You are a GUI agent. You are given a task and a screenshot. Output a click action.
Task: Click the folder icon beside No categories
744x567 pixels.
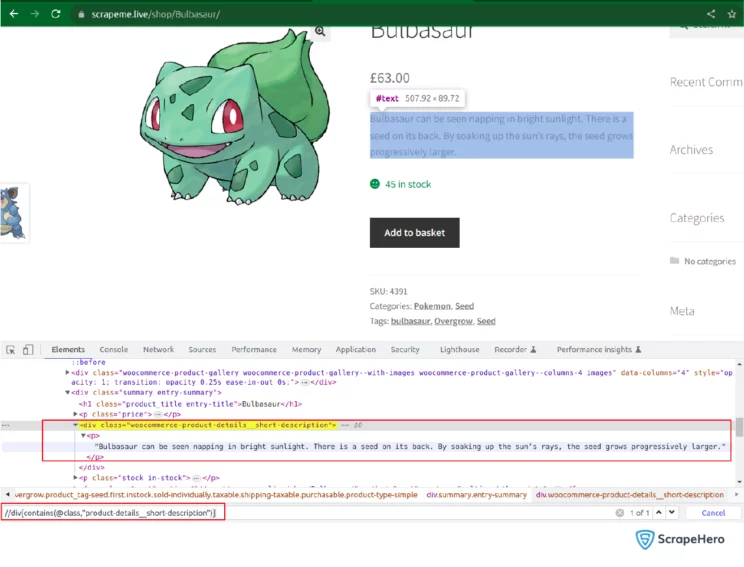[674, 260]
